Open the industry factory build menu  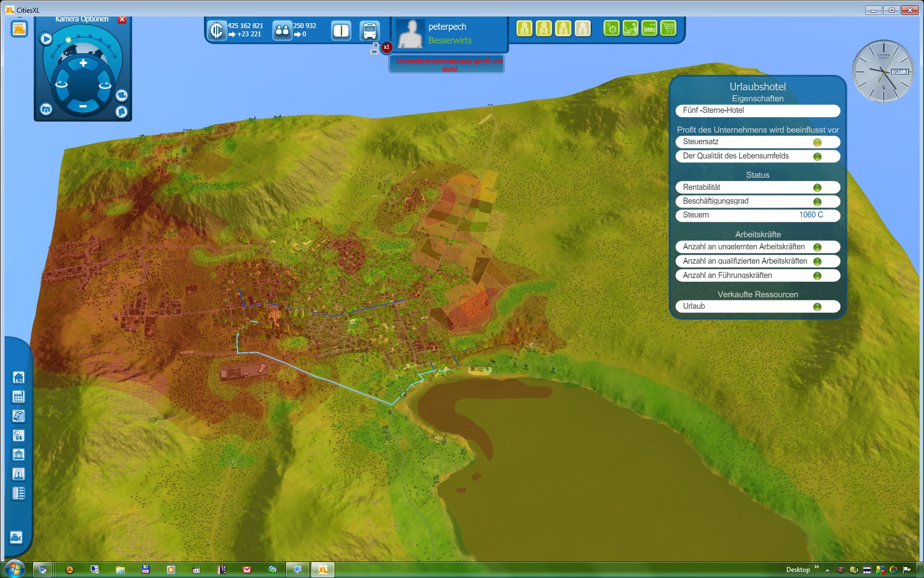pos(18,397)
